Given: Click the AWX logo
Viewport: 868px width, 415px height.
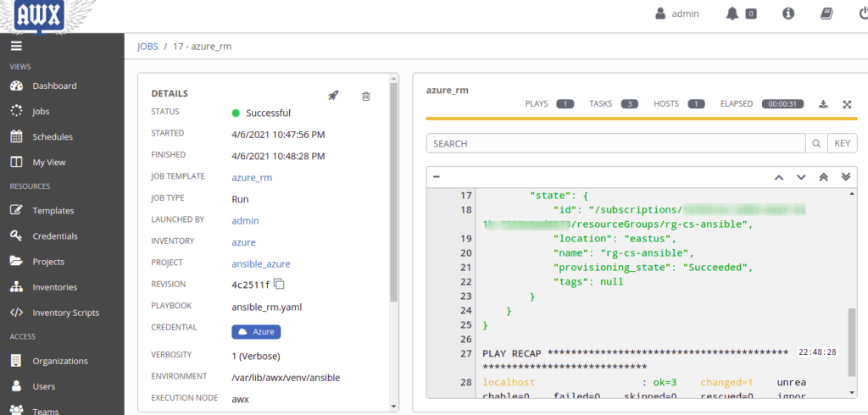Looking at the screenshot, I should (39, 16).
